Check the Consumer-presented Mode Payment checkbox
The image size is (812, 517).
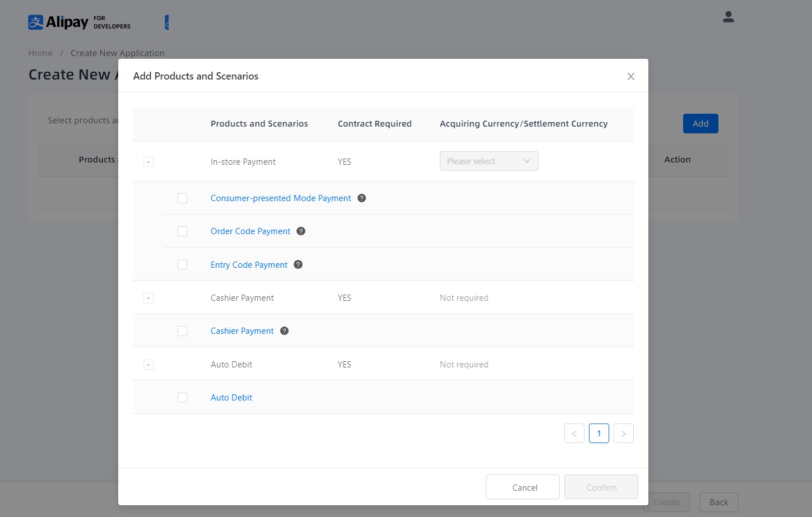pyautogui.click(x=182, y=198)
